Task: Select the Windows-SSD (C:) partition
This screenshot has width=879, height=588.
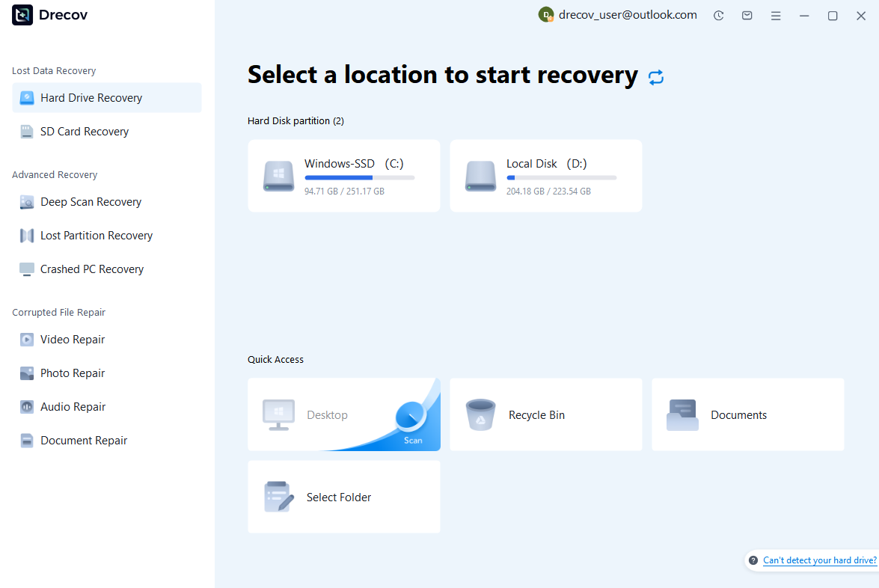Action: point(343,176)
